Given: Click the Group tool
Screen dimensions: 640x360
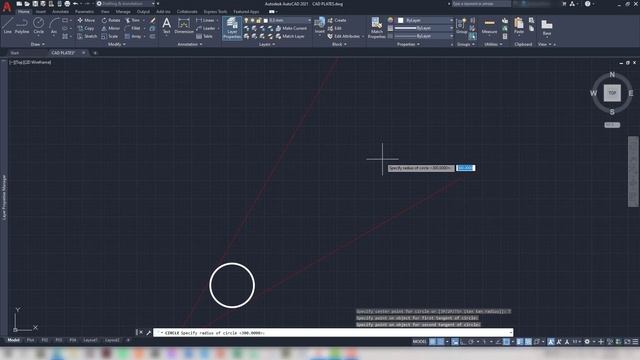Looking at the screenshot, I should [x=461, y=26].
